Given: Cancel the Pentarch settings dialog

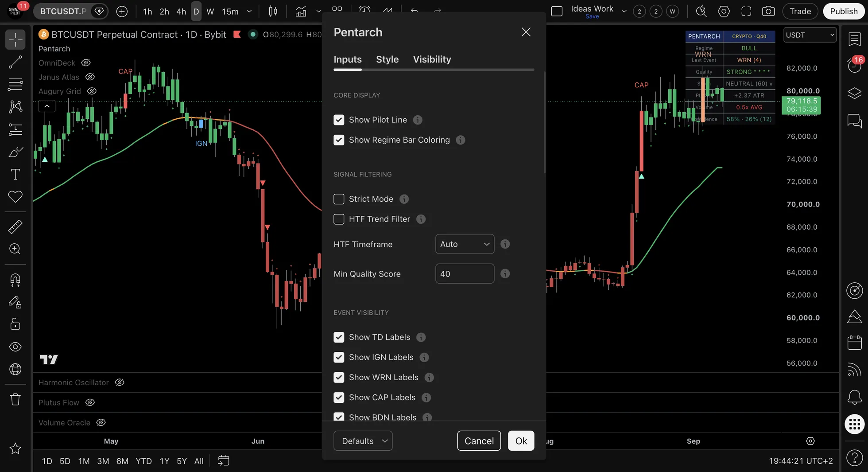Looking at the screenshot, I should coord(479,441).
